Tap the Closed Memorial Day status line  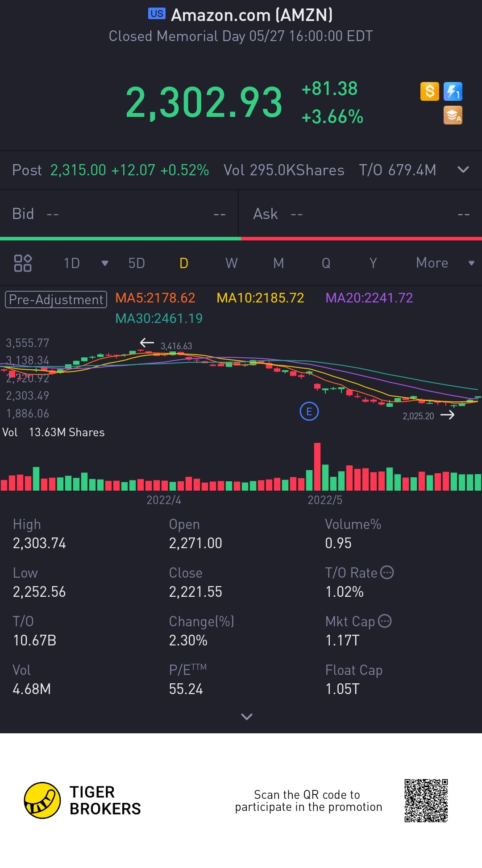tap(241, 36)
